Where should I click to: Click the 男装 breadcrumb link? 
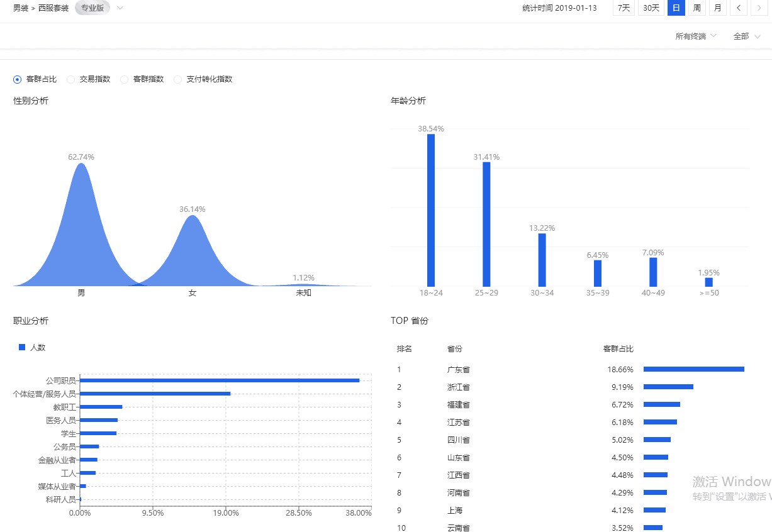coord(21,8)
